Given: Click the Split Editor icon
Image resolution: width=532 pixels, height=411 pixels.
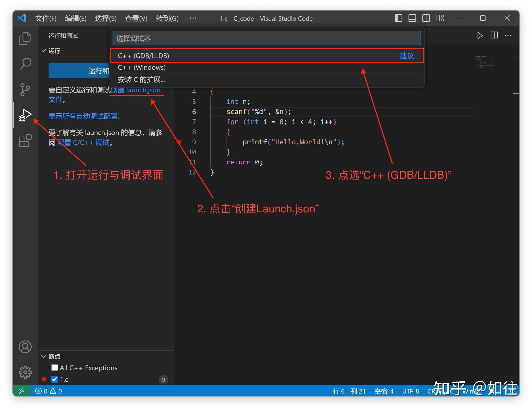Looking at the screenshot, I should (x=494, y=35).
